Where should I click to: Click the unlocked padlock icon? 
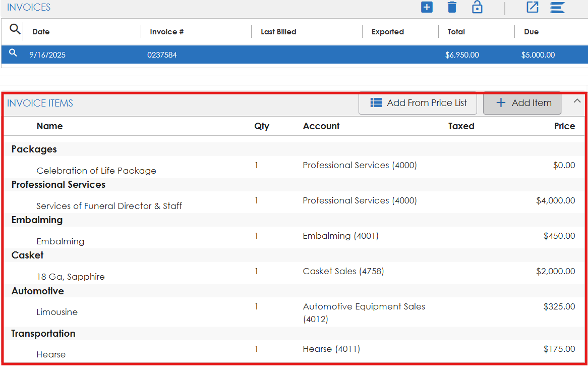(x=477, y=8)
